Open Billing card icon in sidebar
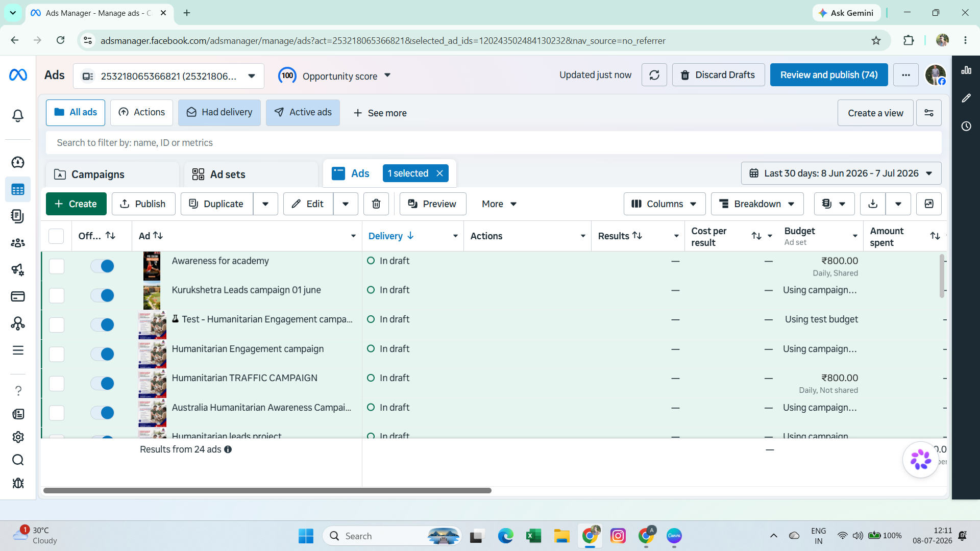This screenshot has height=551, width=980. click(x=18, y=296)
